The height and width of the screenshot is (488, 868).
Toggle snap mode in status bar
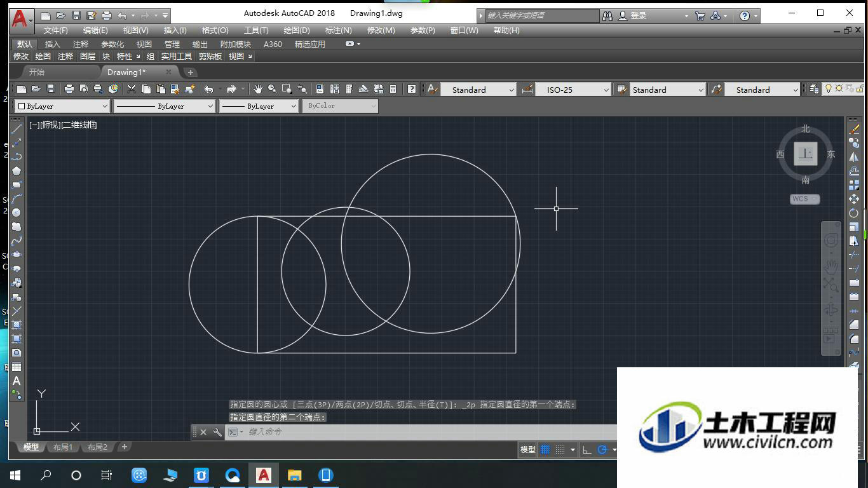pyautogui.click(x=560, y=449)
